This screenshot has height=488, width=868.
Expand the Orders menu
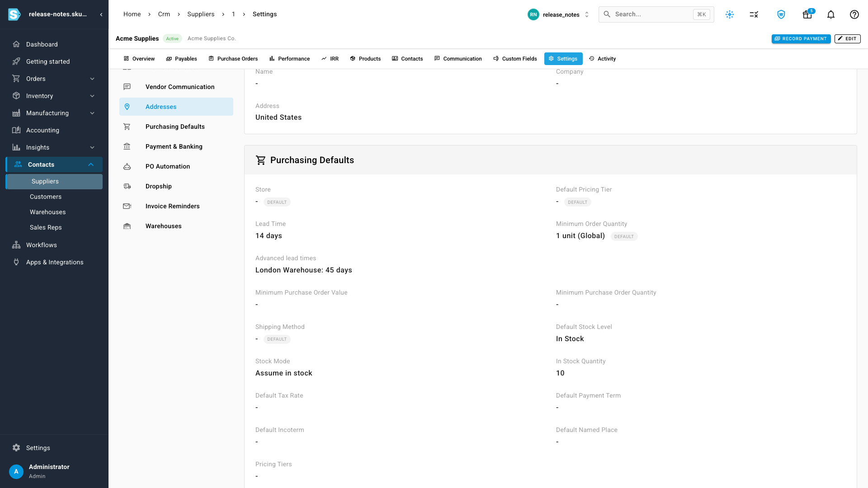pos(54,79)
